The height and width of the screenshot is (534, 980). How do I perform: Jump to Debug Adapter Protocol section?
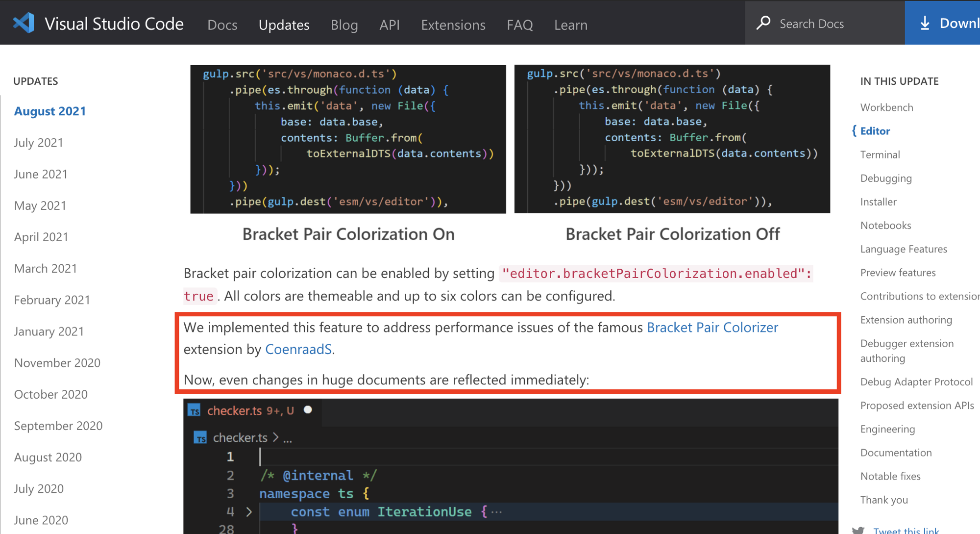pos(916,381)
